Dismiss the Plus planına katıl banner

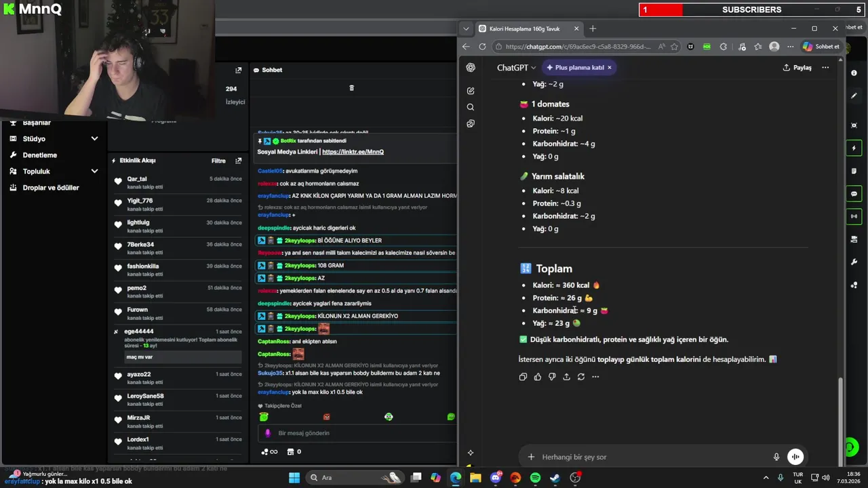(609, 67)
